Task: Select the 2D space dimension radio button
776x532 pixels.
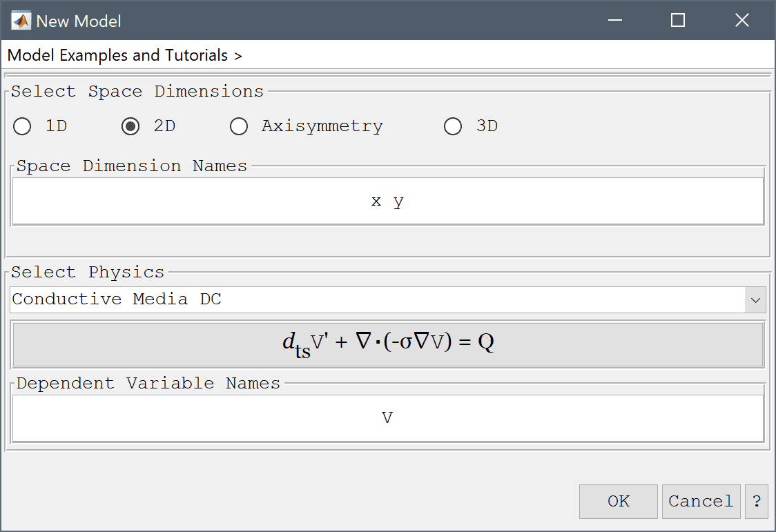Action: coord(130,126)
